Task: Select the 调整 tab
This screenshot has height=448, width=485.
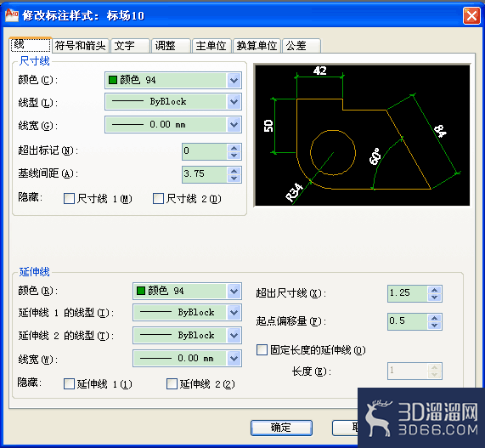Action: tap(171, 46)
